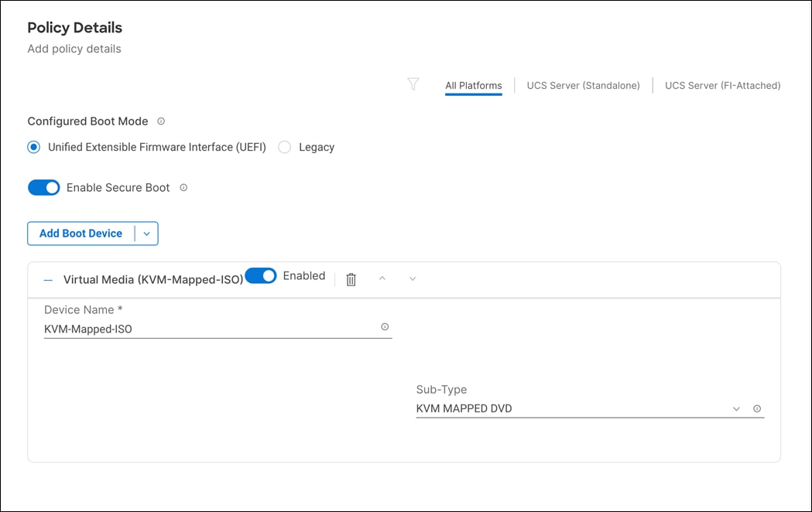Viewport: 812px width, 512px height.
Task: Collapse the Virtual Media KVM-Mapped-ISO section
Action: point(46,279)
